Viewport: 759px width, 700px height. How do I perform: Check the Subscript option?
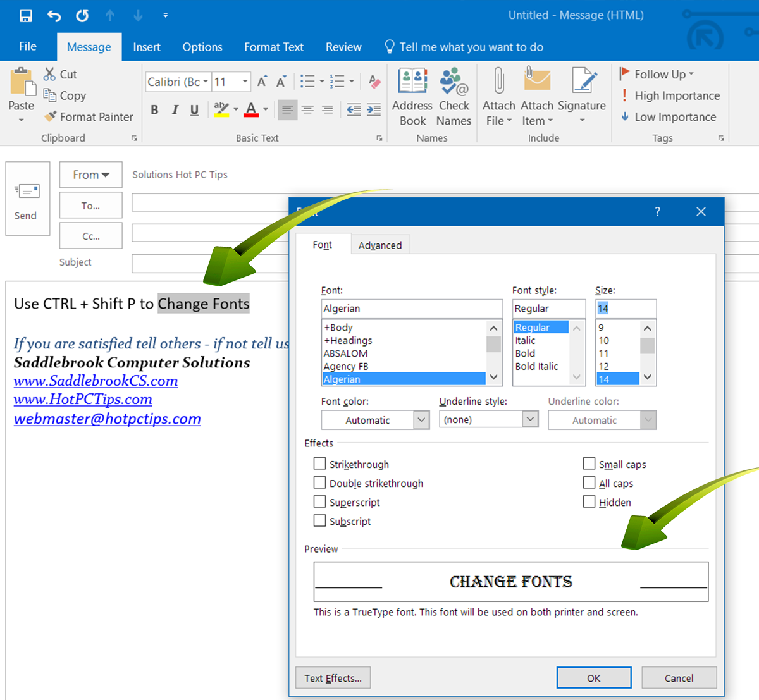[x=320, y=520]
